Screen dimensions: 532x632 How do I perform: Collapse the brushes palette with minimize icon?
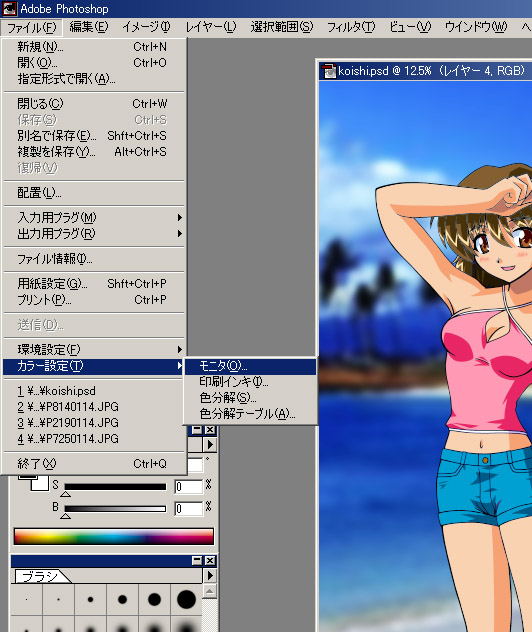point(197,560)
